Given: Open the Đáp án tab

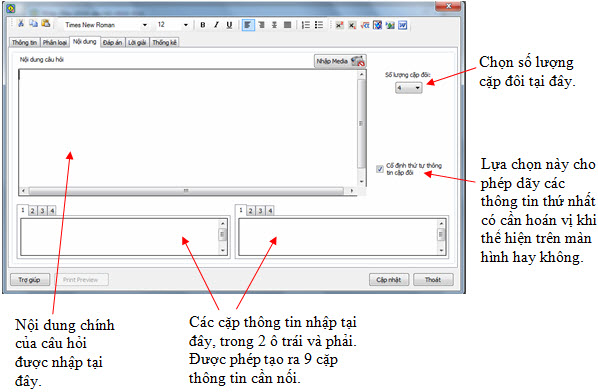Looking at the screenshot, I should point(113,42).
